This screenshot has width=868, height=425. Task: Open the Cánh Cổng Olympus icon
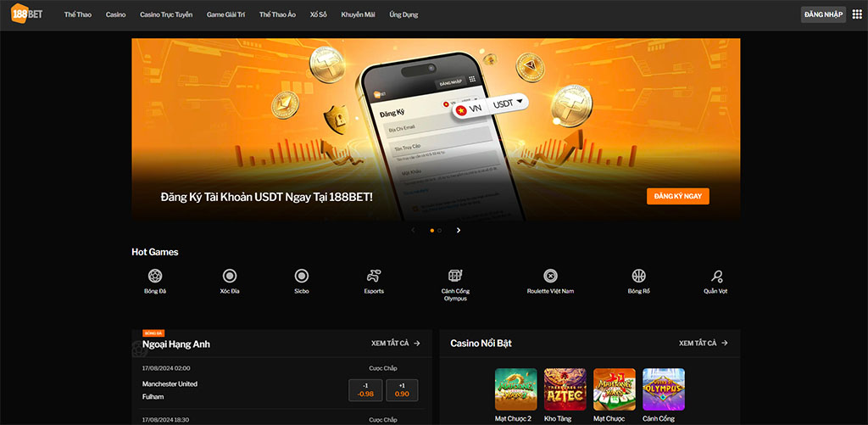point(455,276)
